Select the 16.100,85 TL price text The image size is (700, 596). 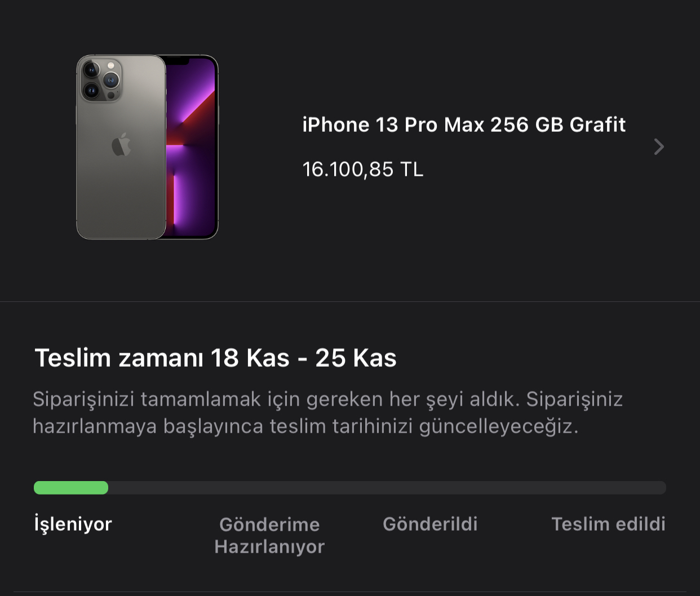pos(362,170)
